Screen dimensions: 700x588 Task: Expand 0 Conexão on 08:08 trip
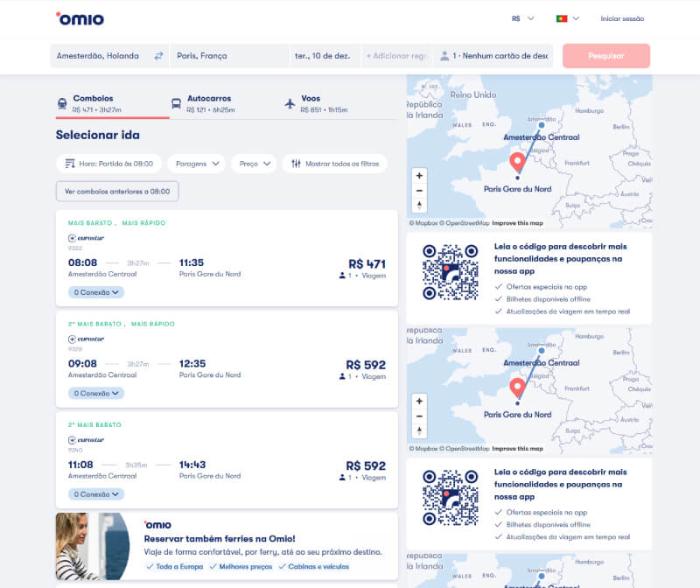point(96,292)
